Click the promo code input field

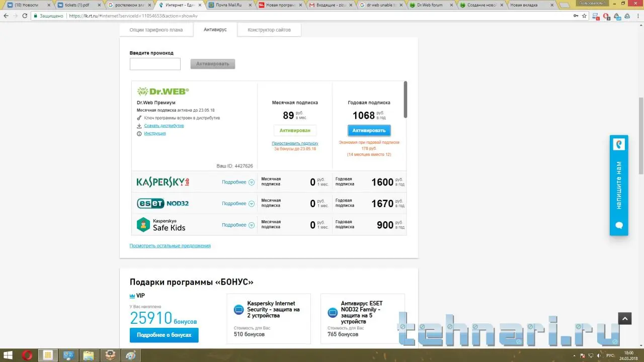pyautogui.click(x=155, y=64)
